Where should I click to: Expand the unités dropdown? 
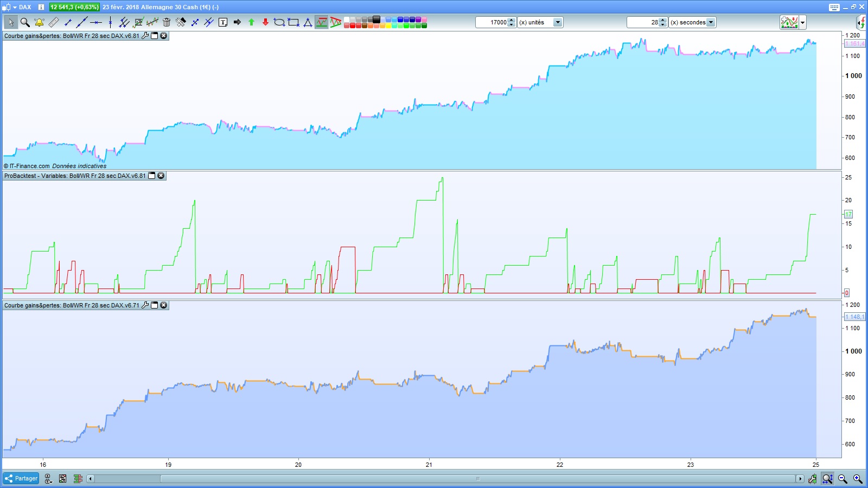pyautogui.click(x=558, y=22)
